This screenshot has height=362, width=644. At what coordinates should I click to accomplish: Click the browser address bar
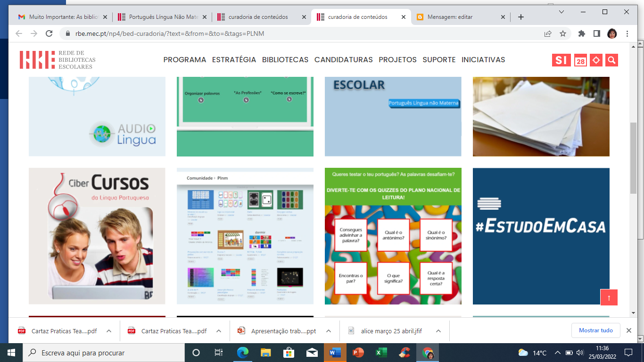(x=302, y=33)
